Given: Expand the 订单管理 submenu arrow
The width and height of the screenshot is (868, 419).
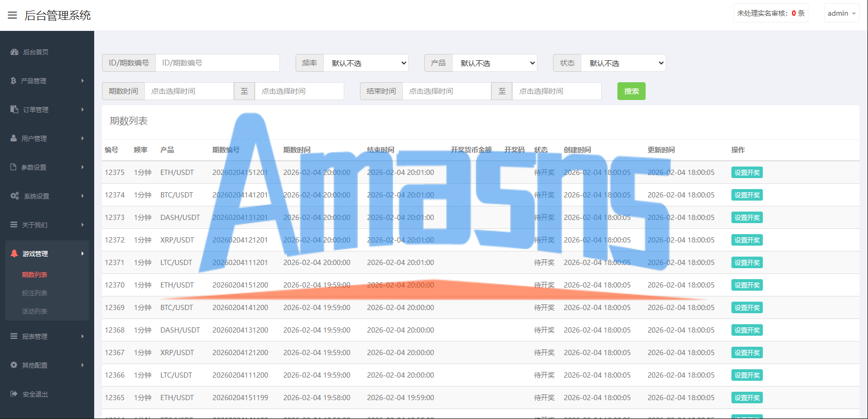Looking at the screenshot, I should (x=83, y=109).
